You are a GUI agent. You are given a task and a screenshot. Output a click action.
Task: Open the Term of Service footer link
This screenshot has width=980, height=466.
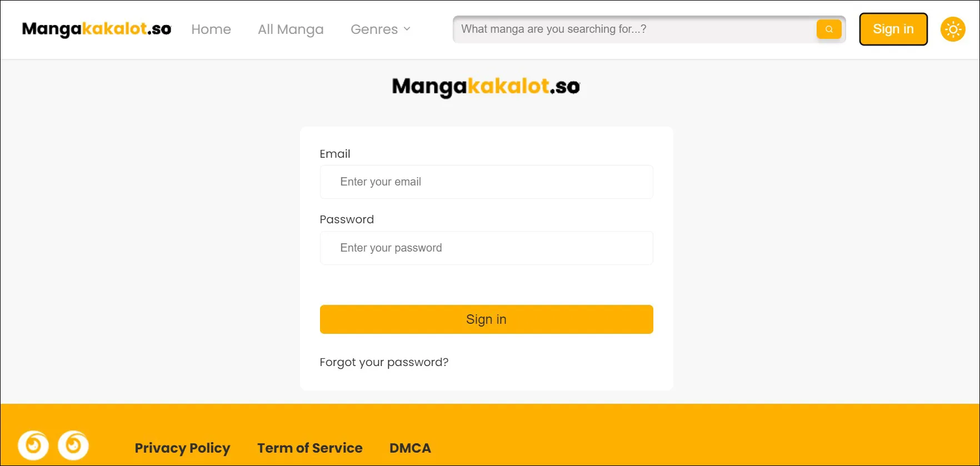click(x=309, y=448)
